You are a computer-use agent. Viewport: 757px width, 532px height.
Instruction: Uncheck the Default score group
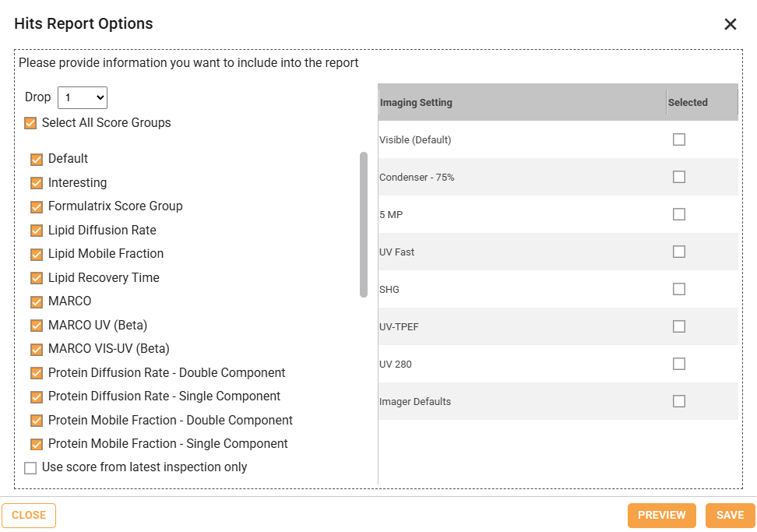tap(37, 159)
